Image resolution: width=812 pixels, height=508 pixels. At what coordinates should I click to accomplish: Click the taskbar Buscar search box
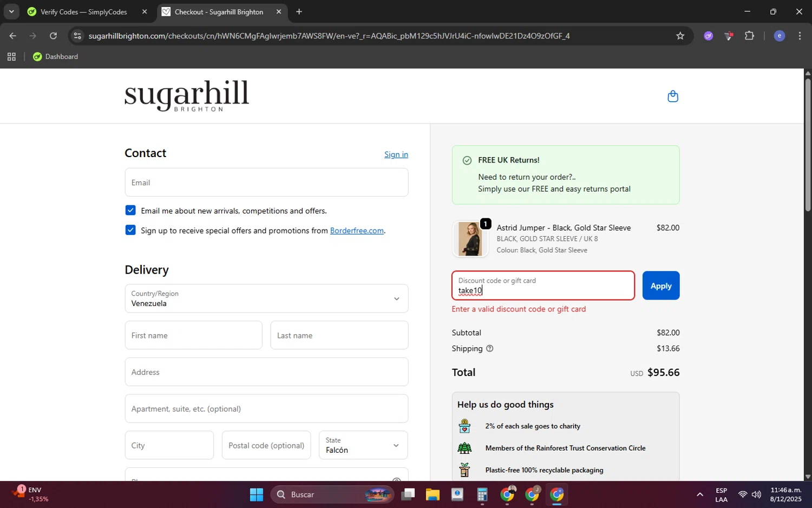click(332, 494)
